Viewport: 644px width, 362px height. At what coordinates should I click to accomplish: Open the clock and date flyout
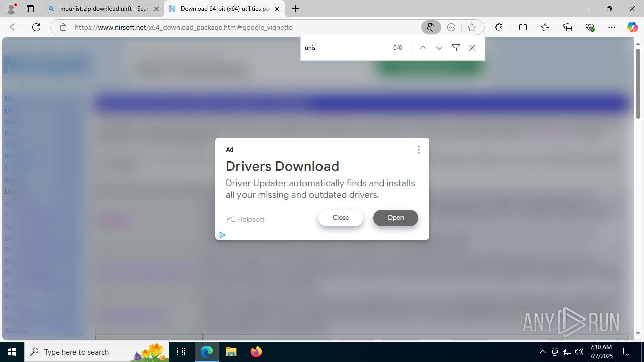[x=600, y=352]
